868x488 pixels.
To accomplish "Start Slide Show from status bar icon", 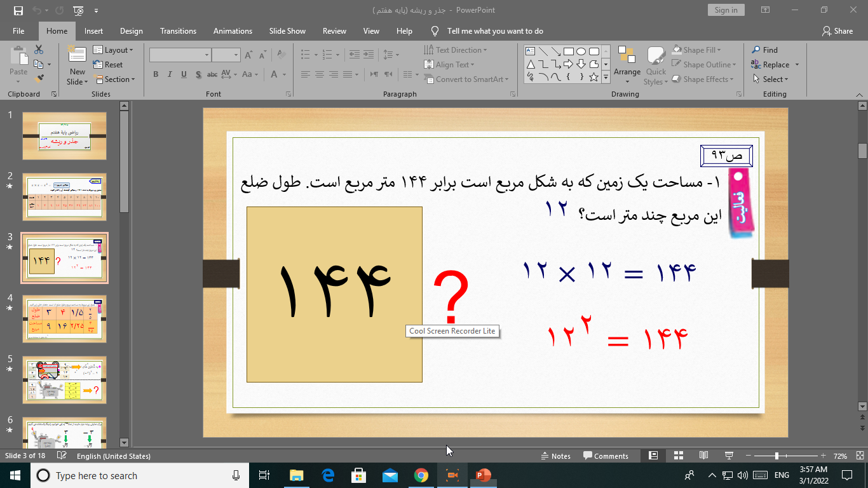I will [x=729, y=456].
